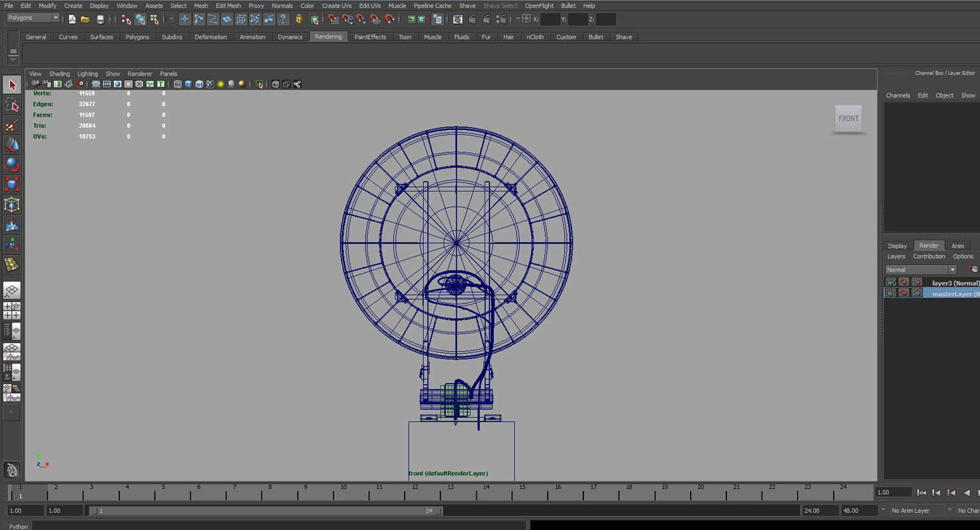The image size is (980, 530).
Task: Toggle recycle icon on masterLayer
Action: pyautogui.click(x=904, y=293)
